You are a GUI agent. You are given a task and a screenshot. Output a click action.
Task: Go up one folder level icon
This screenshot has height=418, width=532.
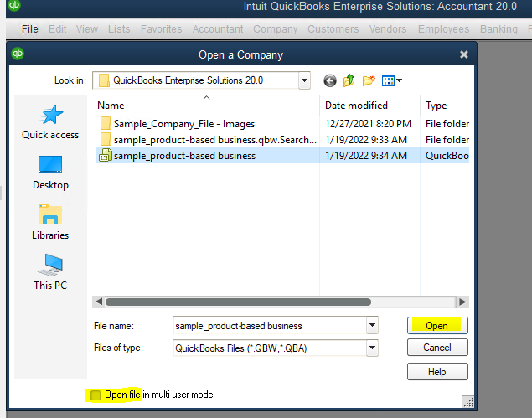pos(349,80)
